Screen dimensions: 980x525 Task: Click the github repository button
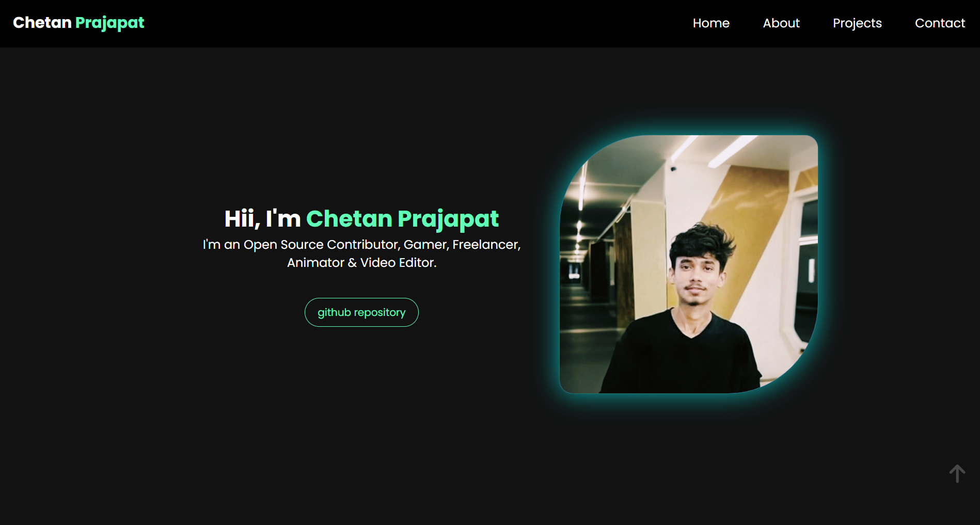361,312
